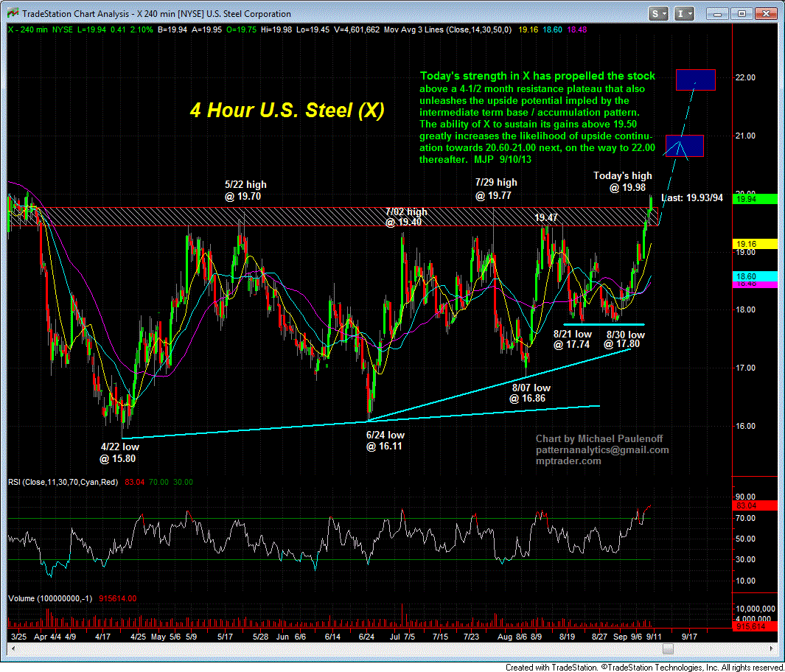This screenshot has height=672, width=785.
Task: Click the '7/02 high @ 19.40' annotation
Action: [406, 217]
